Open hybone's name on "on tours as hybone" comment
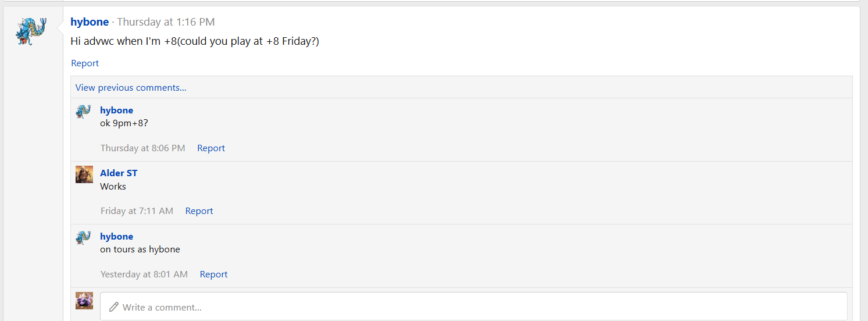868x321 pixels. pos(116,237)
